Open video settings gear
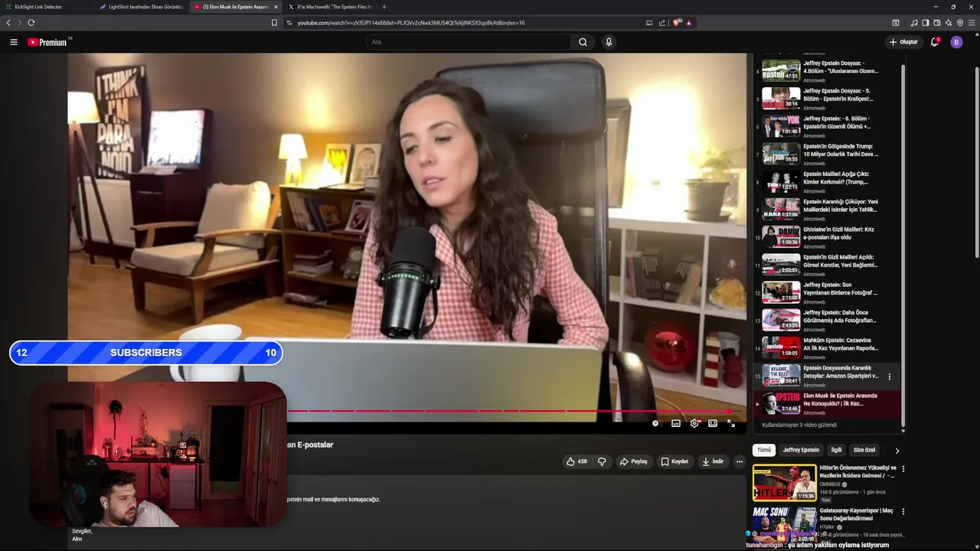This screenshot has width=980, height=551. (x=694, y=423)
